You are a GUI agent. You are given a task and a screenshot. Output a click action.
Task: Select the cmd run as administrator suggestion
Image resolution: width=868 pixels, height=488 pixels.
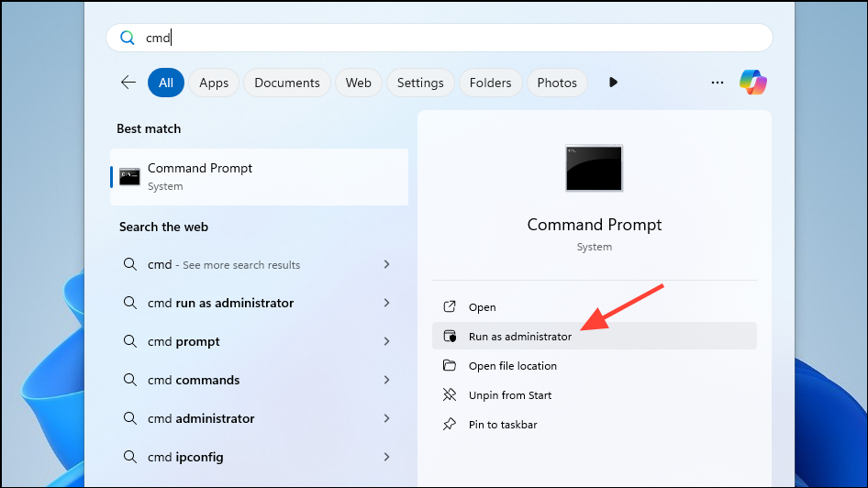[259, 303]
